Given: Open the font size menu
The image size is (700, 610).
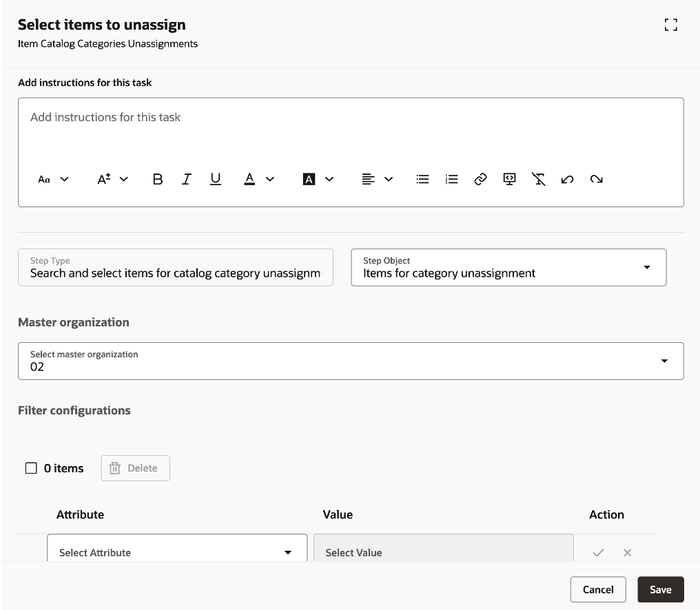Looking at the screenshot, I should (123, 179).
